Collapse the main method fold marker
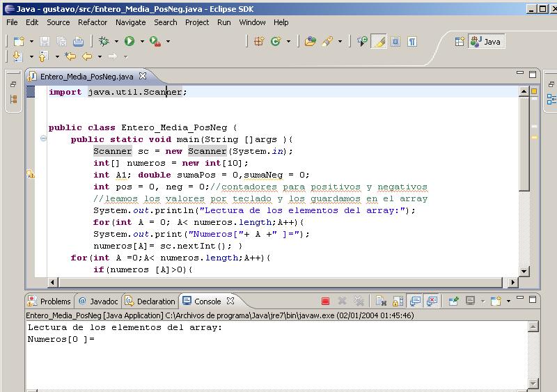The width and height of the screenshot is (557, 392). [43, 139]
